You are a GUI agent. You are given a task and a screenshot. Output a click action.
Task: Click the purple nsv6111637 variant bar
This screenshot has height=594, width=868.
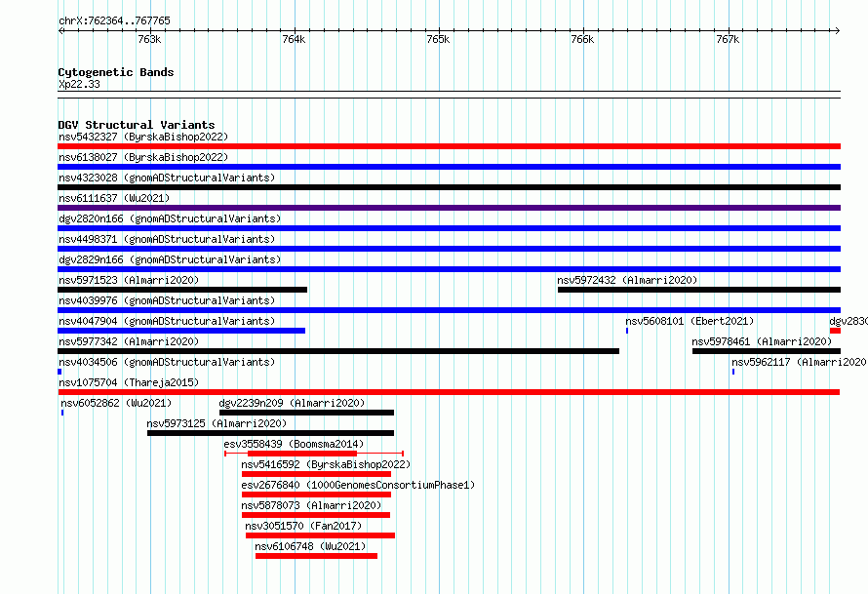point(449,208)
